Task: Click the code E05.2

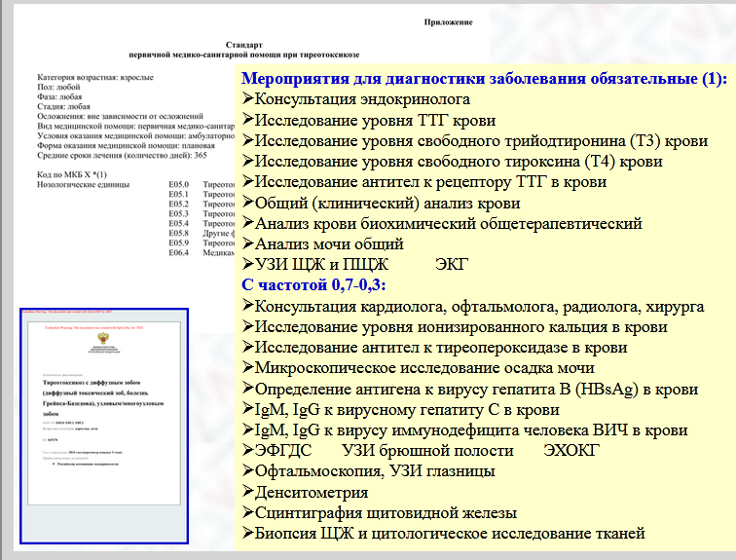Action: pyautogui.click(x=179, y=205)
